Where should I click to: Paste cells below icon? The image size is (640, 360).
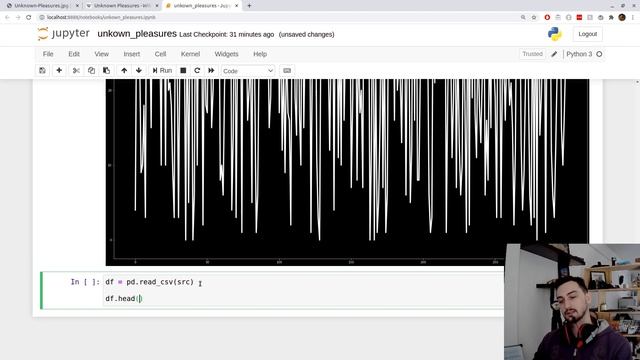106,71
